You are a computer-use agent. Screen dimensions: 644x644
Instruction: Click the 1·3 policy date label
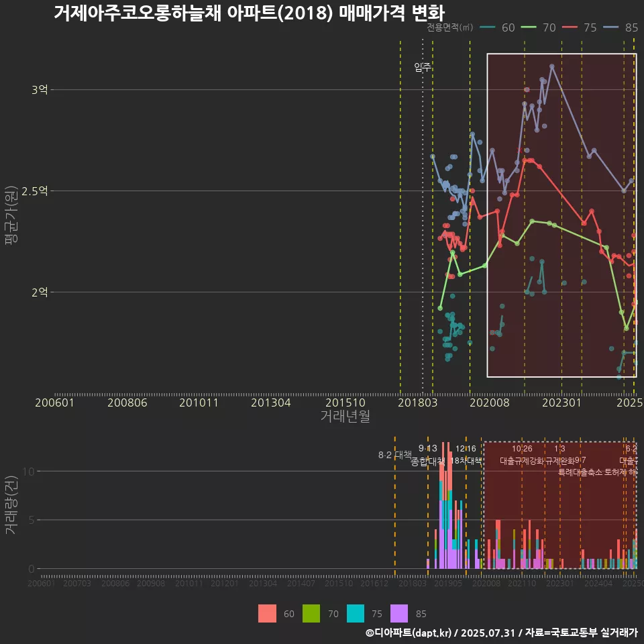559,449
